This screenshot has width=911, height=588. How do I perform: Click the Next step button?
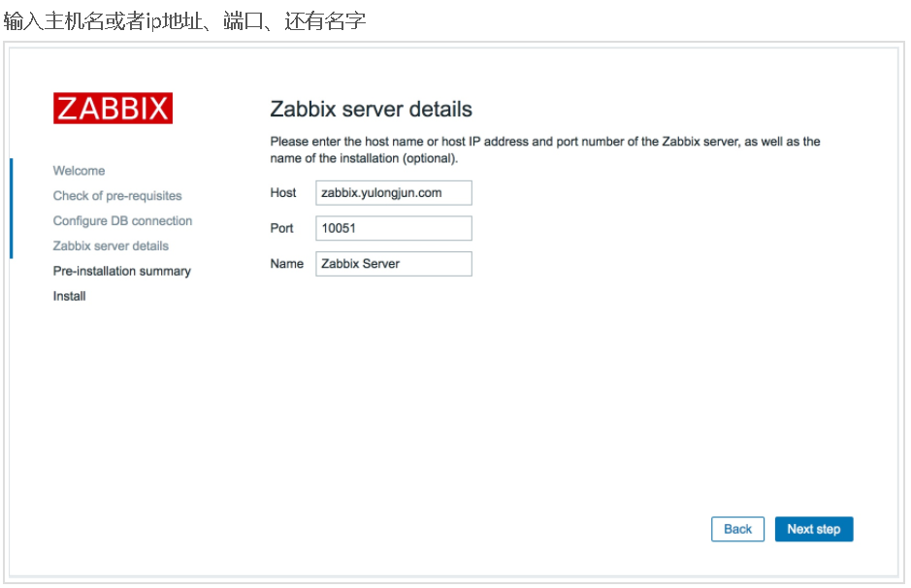coord(813,529)
